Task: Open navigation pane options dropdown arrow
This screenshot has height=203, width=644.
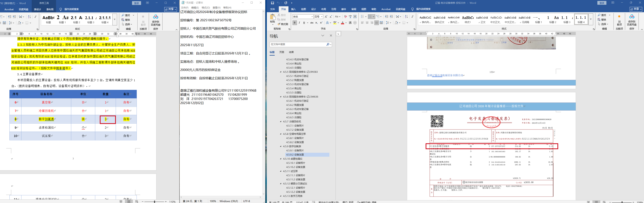Action: 323,36
